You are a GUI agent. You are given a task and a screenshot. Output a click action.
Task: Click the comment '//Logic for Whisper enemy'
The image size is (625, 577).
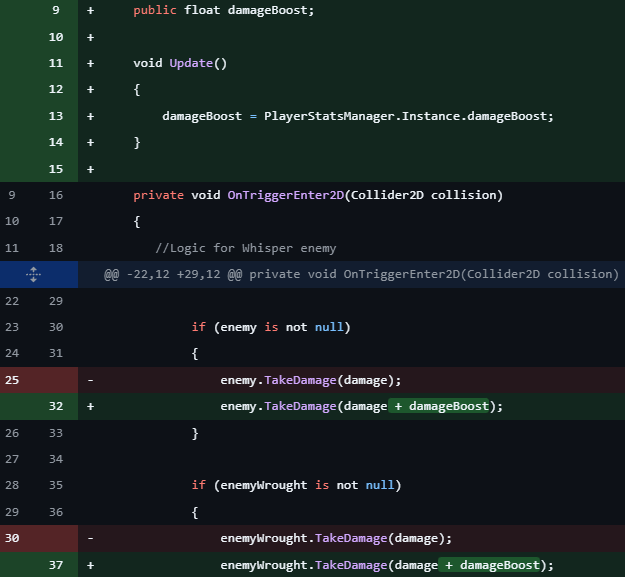tap(246, 248)
